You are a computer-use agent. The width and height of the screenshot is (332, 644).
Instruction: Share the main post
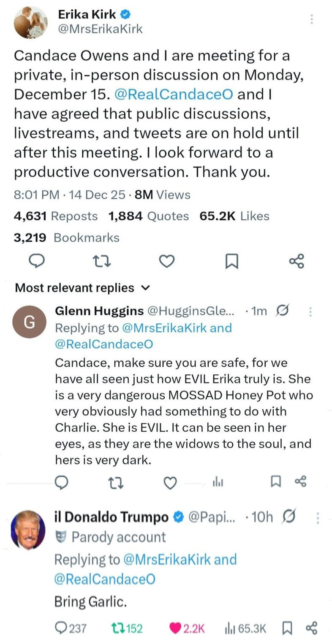pyautogui.click(x=296, y=261)
